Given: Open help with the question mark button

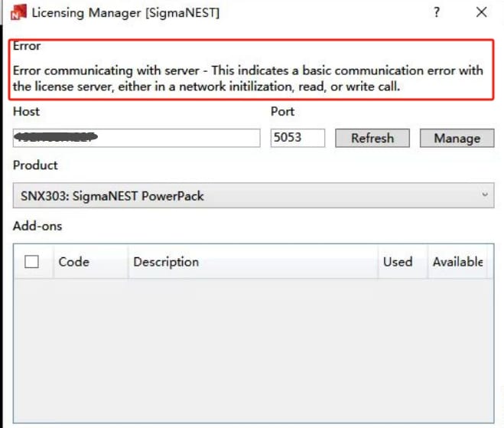Looking at the screenshot, I should coord(437,12).
